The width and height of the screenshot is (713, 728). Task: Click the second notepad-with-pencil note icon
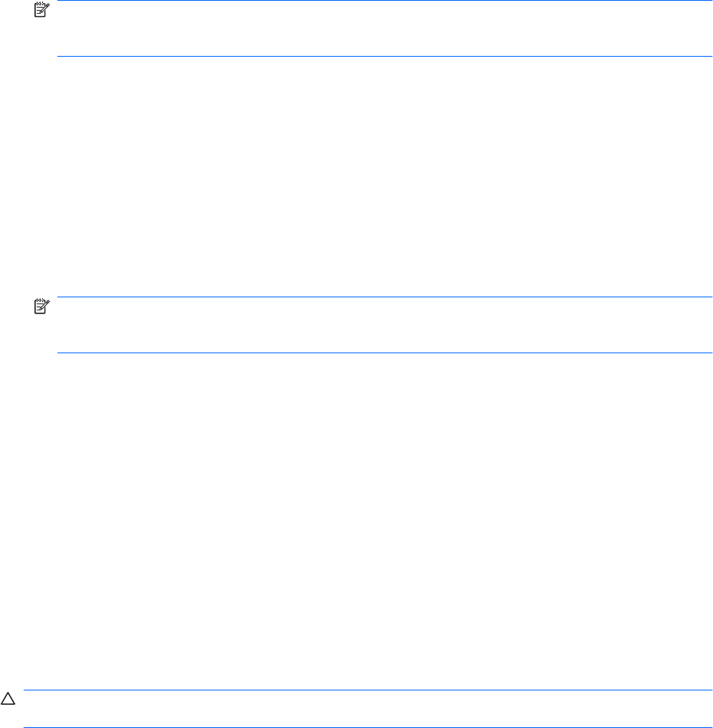coord(41,306)
